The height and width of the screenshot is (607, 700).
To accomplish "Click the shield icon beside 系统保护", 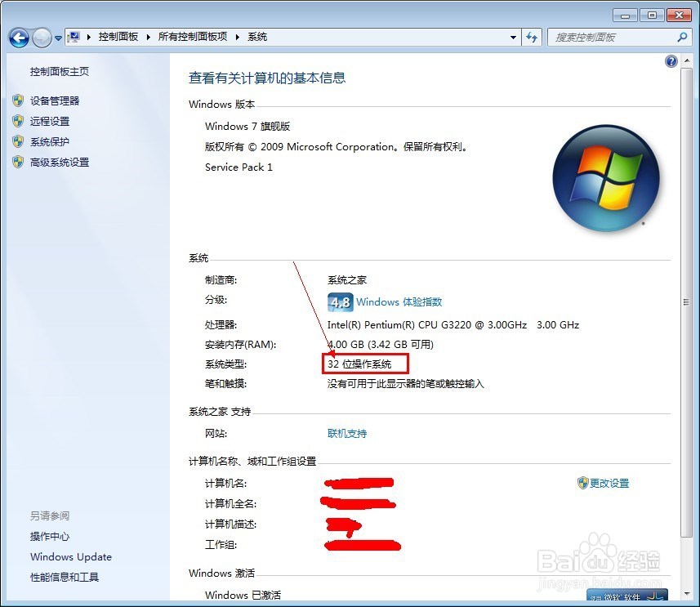I will pos(18,141).
